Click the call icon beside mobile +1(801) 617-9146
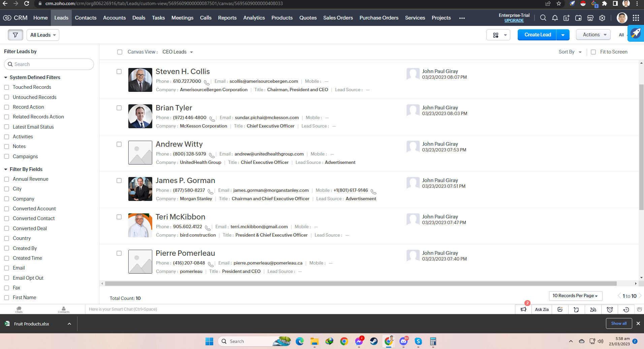Image resolution: width=644 pixels, height=349 pixels. coord(374,191)
